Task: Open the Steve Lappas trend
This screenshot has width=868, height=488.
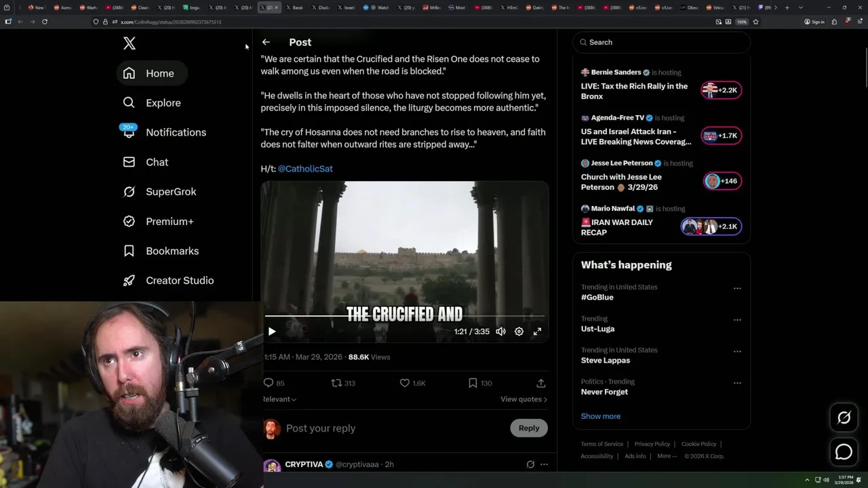Action: pos(606,361)
